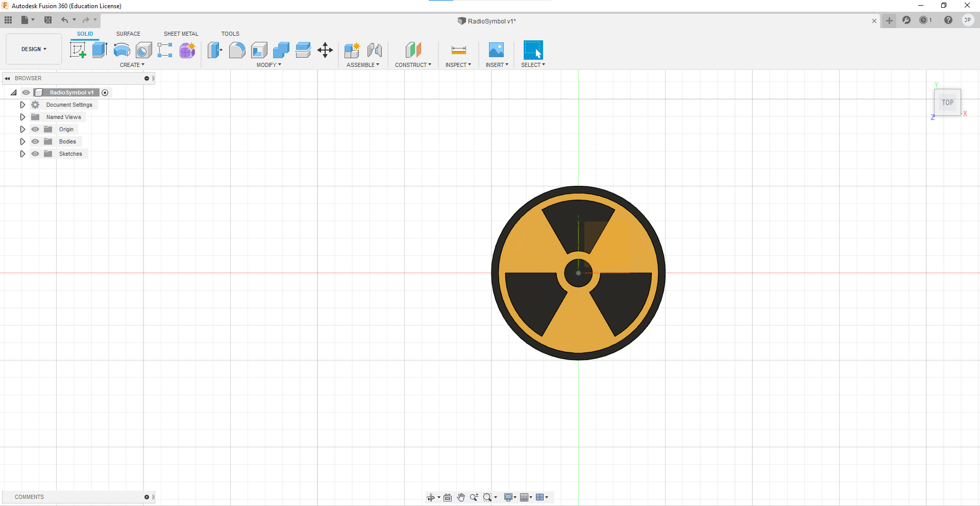
Task: Click the Offset Plane construct icon
Action: [x=413, y=50]
